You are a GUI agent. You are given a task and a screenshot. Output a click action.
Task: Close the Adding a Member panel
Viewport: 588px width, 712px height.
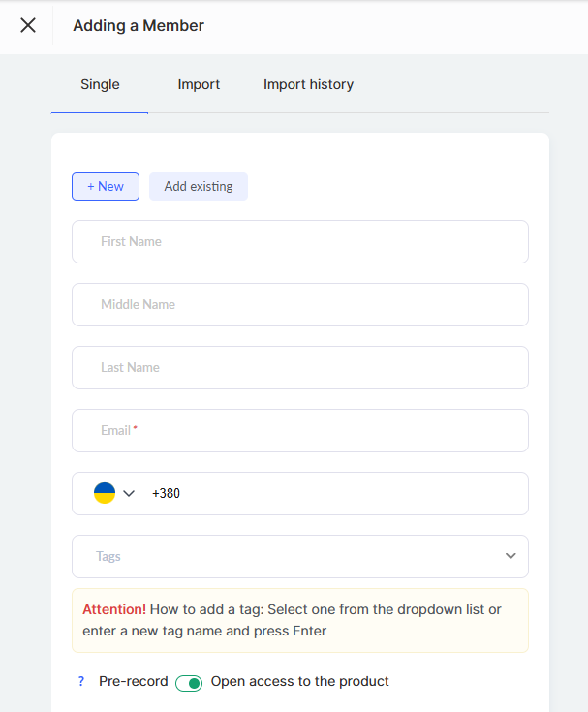(28, 26)
